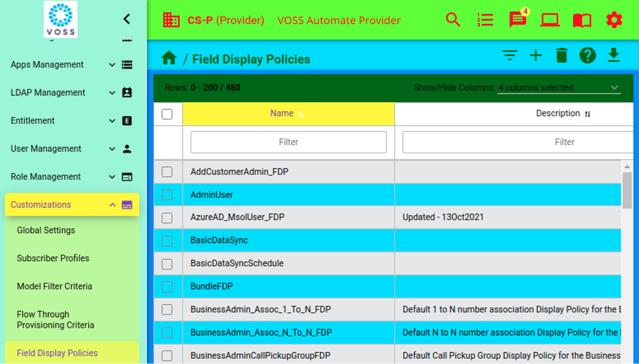Click the Name filter input field
The width and height of the screenshot is (639, 364).
click(288, 142)
